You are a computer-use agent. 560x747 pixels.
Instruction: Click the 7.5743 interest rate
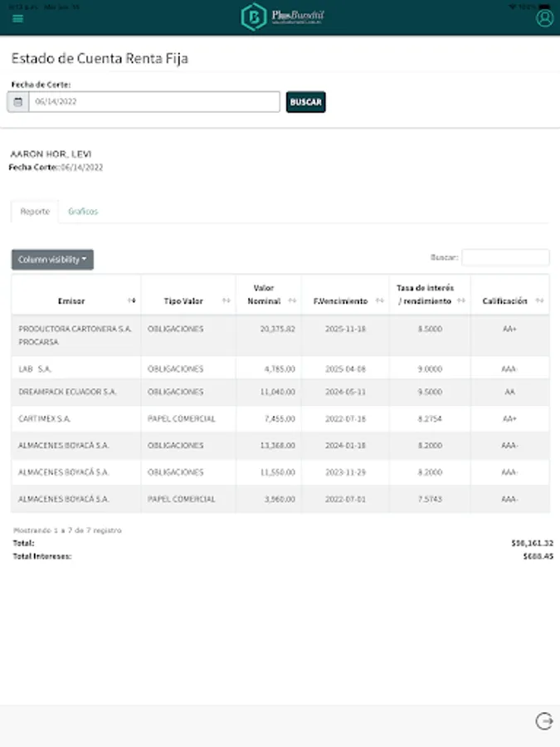pos(430,499)
